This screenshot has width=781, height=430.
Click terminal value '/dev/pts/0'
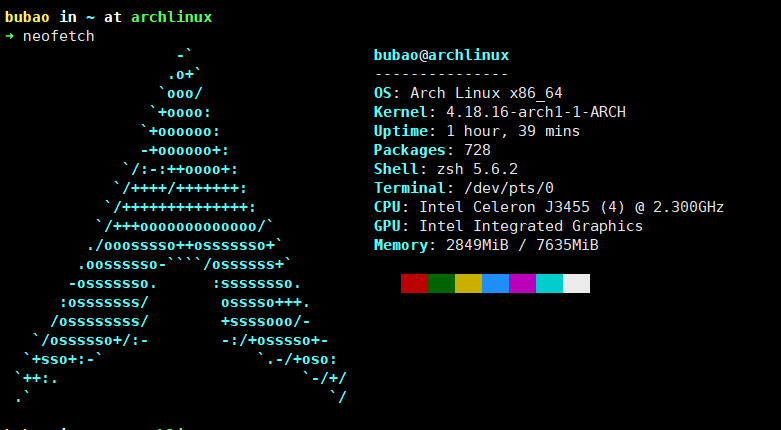tap(509, 188)
